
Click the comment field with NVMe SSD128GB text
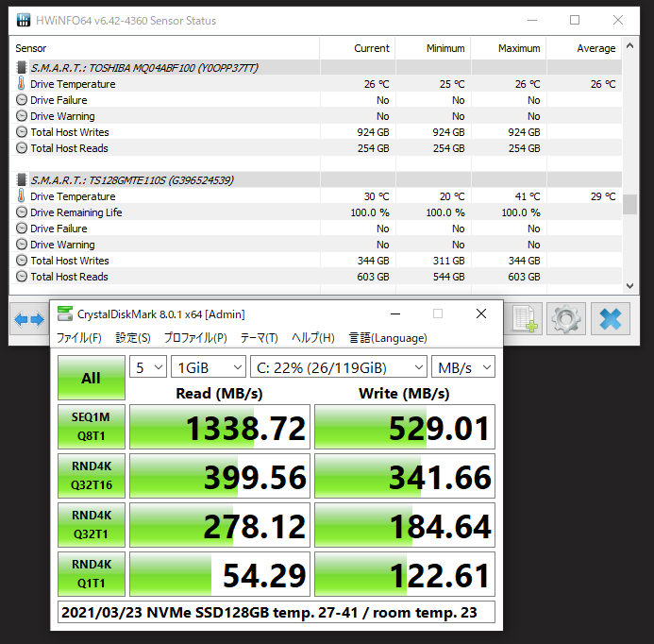click(277, 612)
